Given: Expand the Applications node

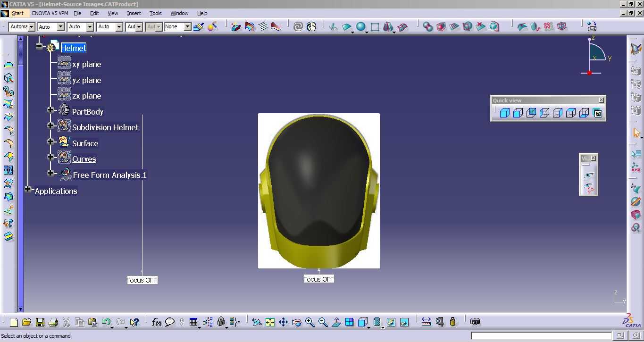Looking at the screenshot, I should (x=28, y=189).
